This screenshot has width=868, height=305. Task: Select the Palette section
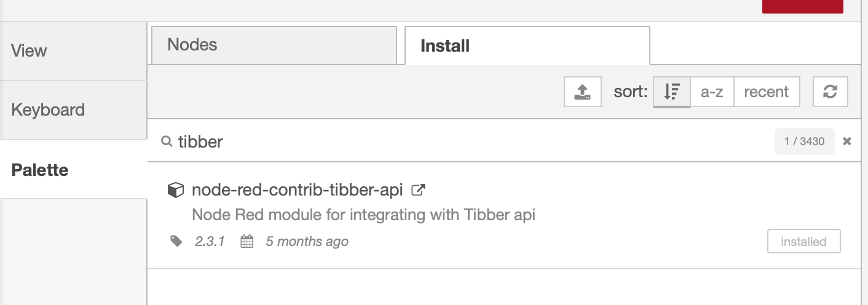click(73, 170)
